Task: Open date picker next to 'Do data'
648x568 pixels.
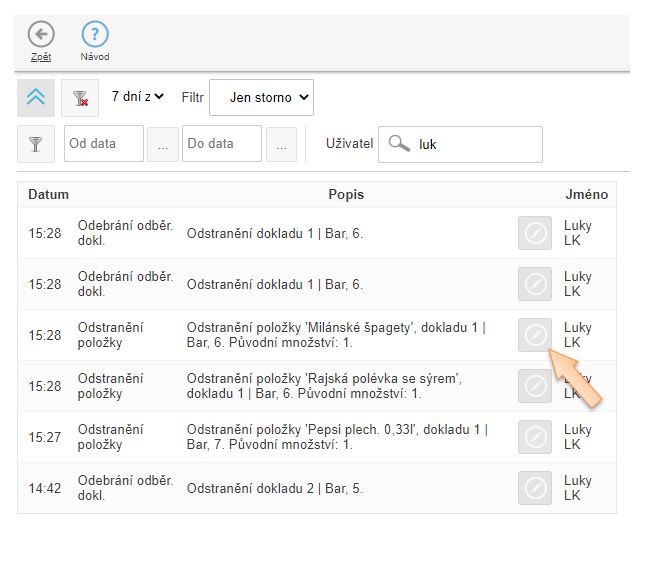Action: (x=280, y=144)
